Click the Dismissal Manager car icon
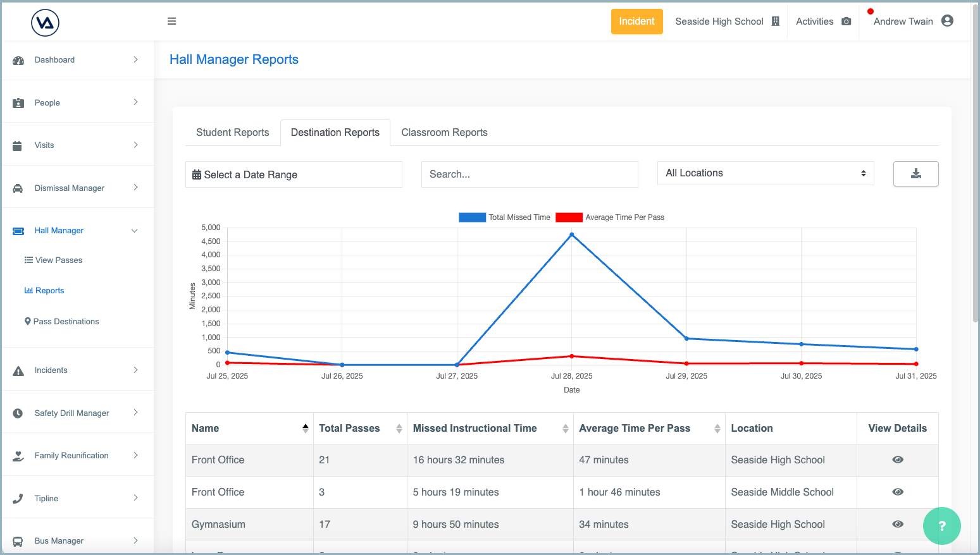This screenshot has height=555, width=980. tap(18, 188)
